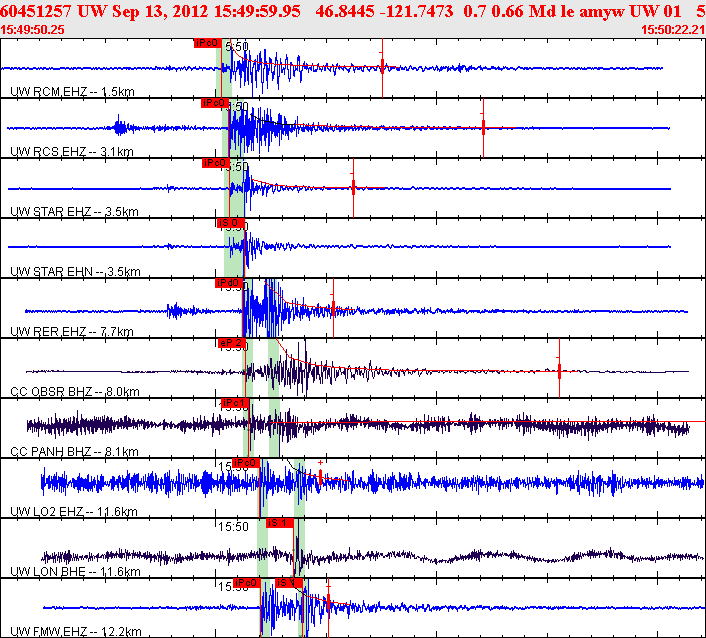The image size is (706, 638).
Task: Select the iPc0 pick flag on LO2 EHZ
Action: 246,463
